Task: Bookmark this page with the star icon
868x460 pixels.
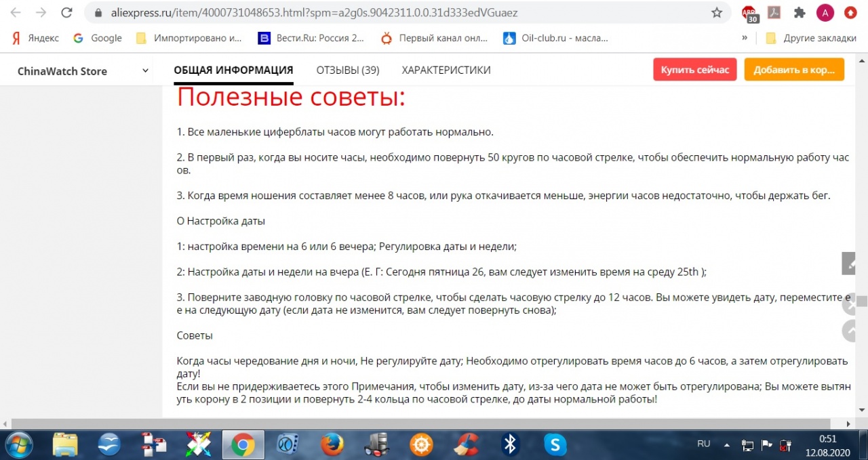Action: tap(716, 13)
